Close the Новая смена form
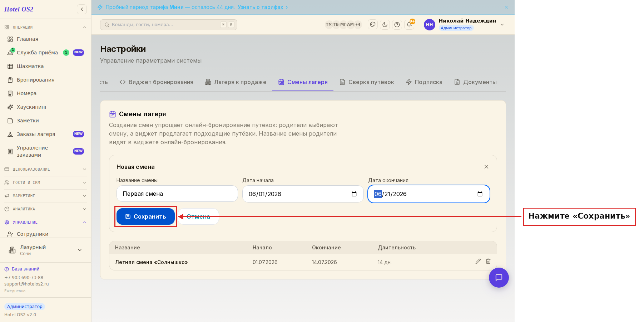Screen dimensions: 644x322 click(x=486, y=167)
